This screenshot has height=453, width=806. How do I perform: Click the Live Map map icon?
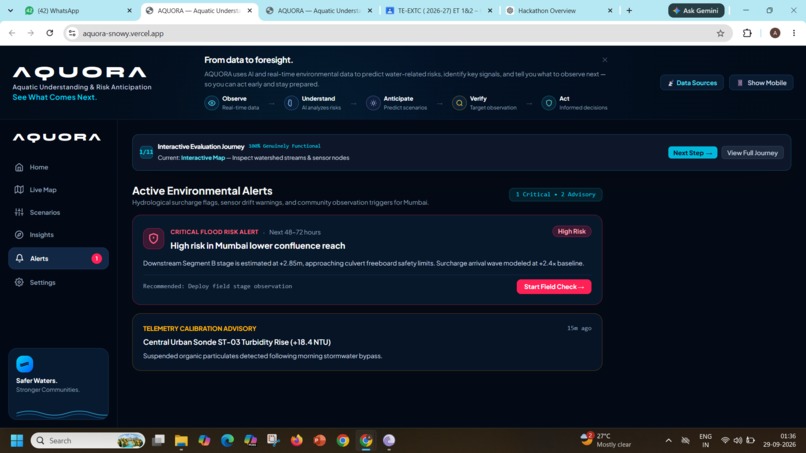pyautogui.click(x=19, y=190)
